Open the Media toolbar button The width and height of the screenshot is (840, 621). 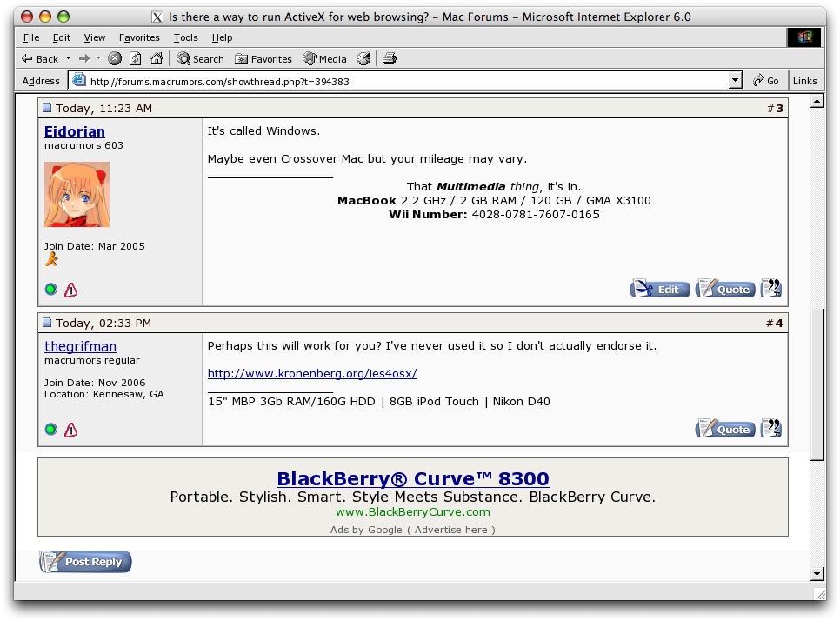(324, 59)
